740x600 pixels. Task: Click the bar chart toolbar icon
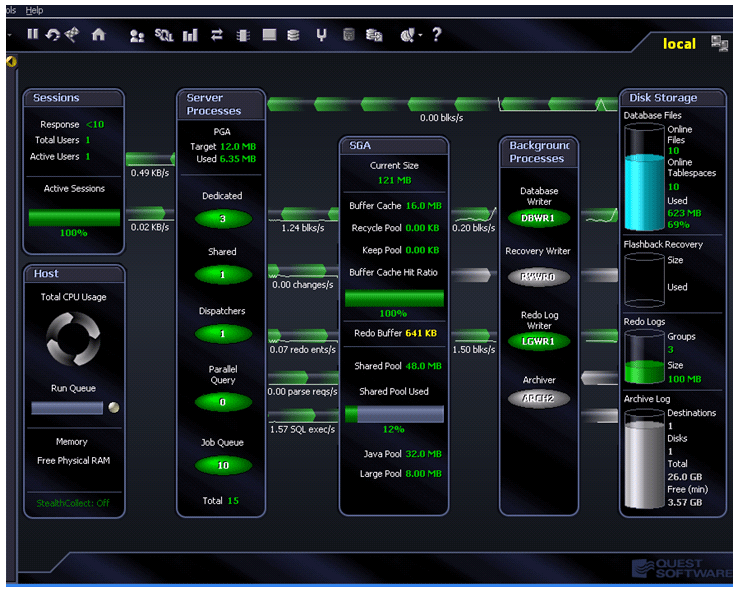coord(190,35)
